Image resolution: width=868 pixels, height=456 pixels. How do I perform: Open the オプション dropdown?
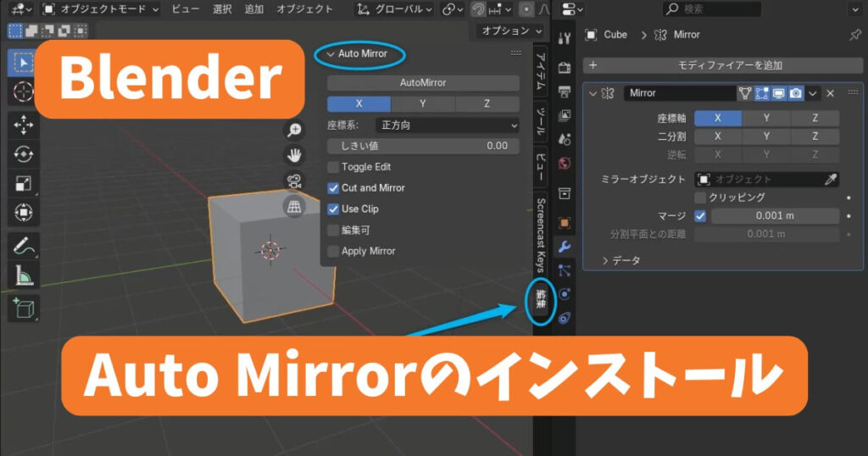pos(509,31)
